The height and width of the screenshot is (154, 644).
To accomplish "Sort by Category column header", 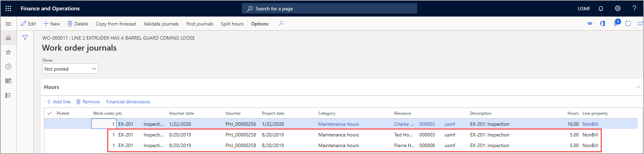I will point(327,113).
